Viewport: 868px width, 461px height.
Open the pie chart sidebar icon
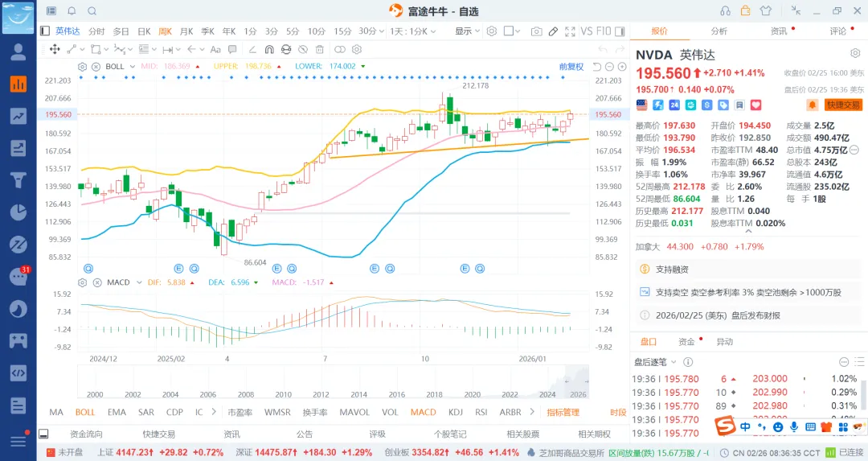pos(18,212)
